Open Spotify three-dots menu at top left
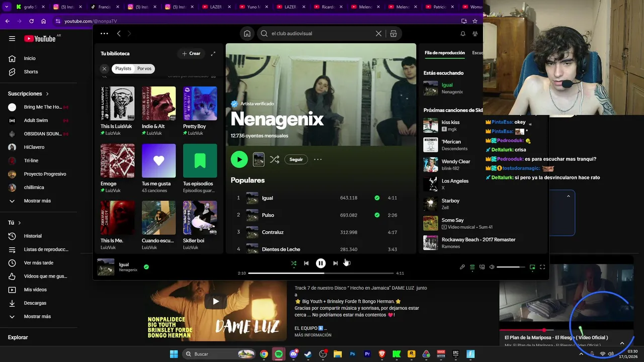 pyautogui.click(x=104, y=34)
